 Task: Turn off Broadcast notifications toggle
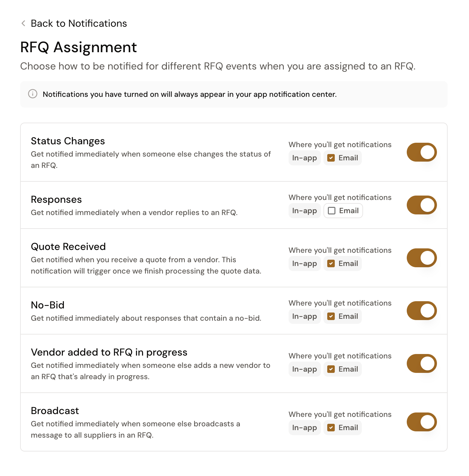(422, 422)
